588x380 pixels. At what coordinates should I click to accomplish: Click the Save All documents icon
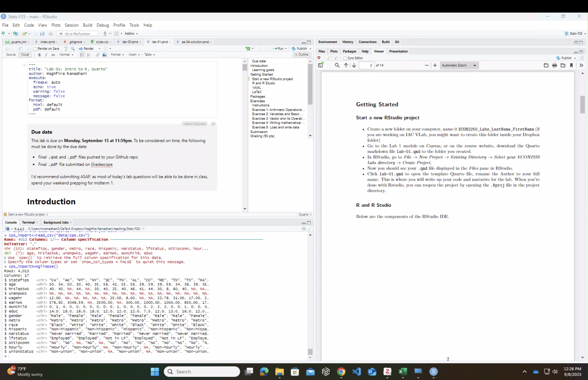(42, 34)
